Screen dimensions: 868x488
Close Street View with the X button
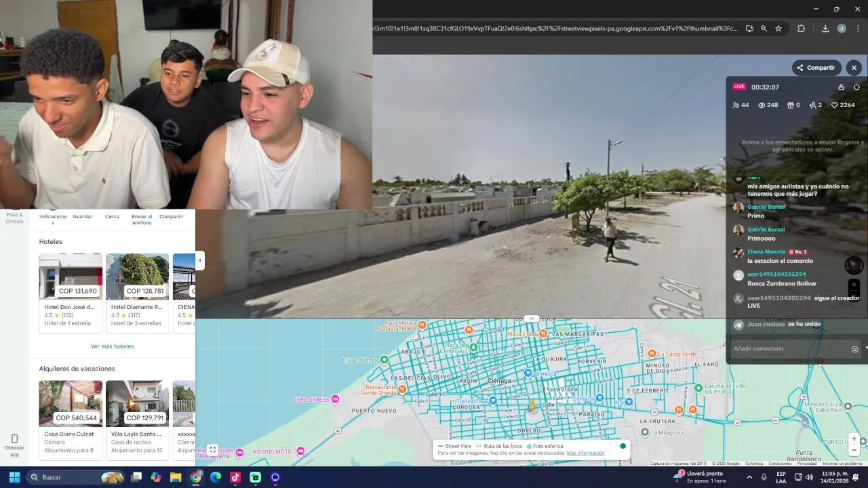[x=854, y=68]
